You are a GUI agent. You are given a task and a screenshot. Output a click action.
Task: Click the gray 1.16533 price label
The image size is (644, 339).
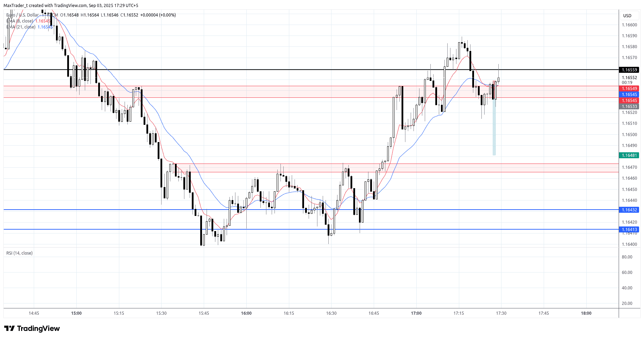[629, 107]
